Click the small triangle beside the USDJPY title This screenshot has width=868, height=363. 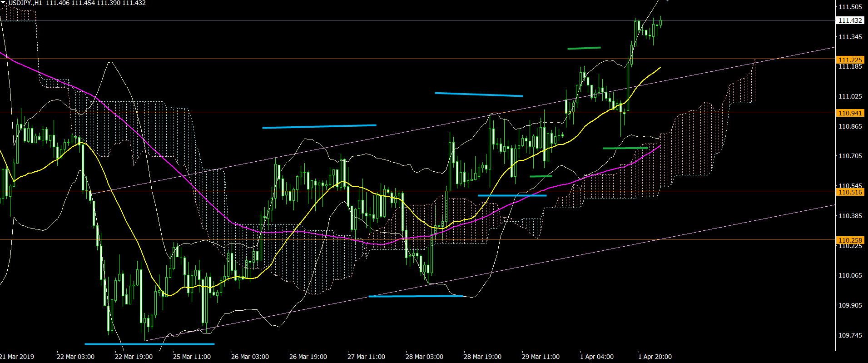[4, 3]
